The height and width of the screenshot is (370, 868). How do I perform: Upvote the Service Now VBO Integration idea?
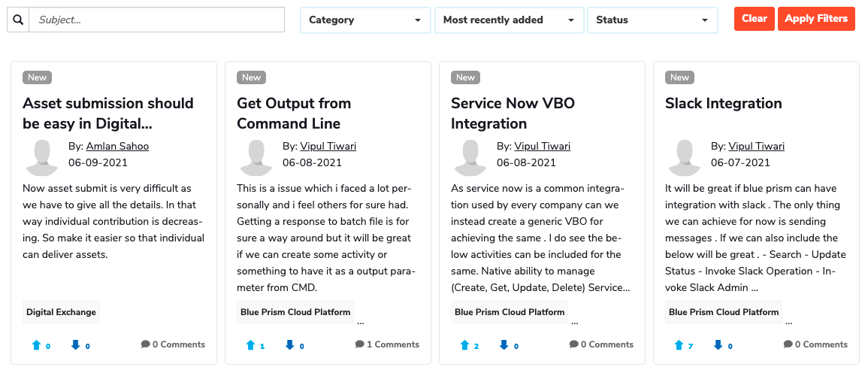(465, 345)
